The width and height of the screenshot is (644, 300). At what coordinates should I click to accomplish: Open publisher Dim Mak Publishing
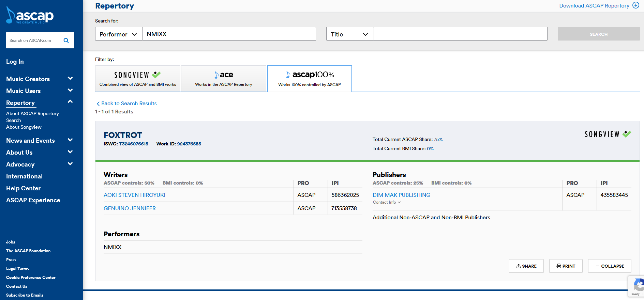(402, 195)
